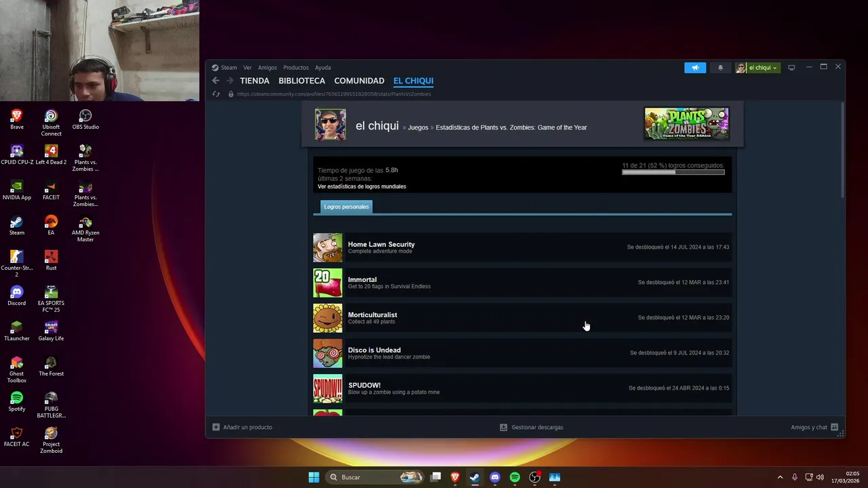Click the el chiqui profile avatar
Viewport: 868px width, 488px height.
(x=330, y=125)
